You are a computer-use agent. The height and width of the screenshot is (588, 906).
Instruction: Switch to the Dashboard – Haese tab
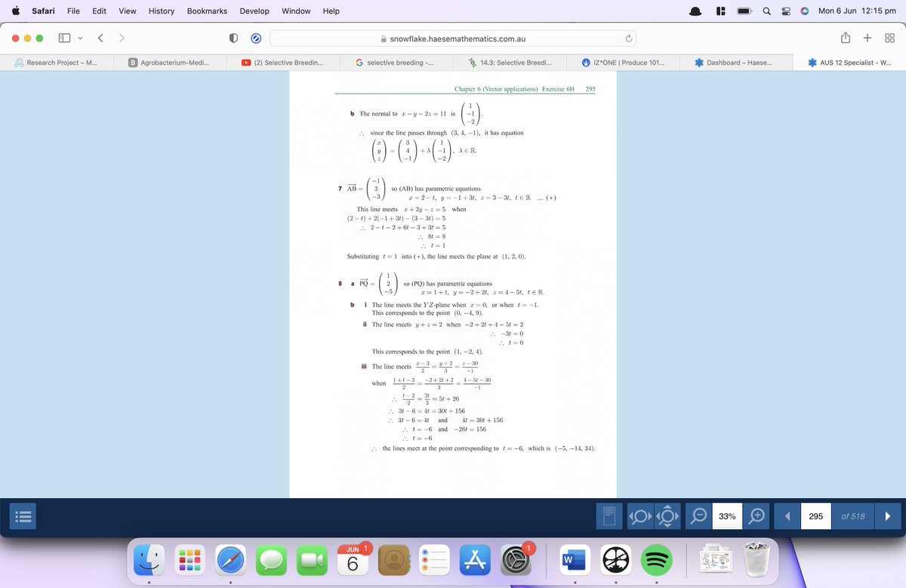[736, 63]
